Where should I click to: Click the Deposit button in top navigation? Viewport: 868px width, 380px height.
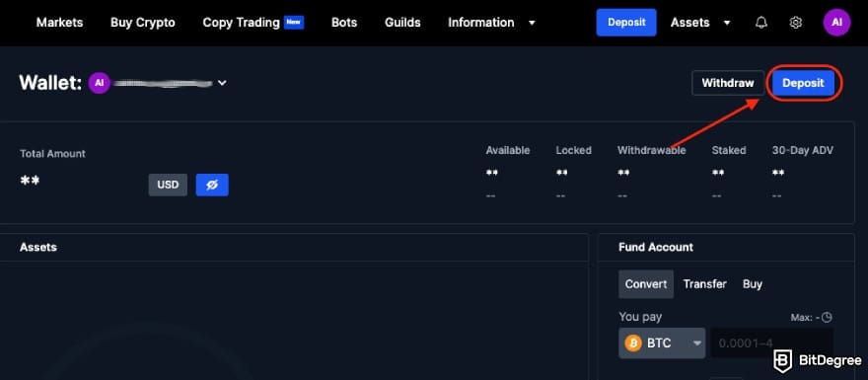click(626, 23)
